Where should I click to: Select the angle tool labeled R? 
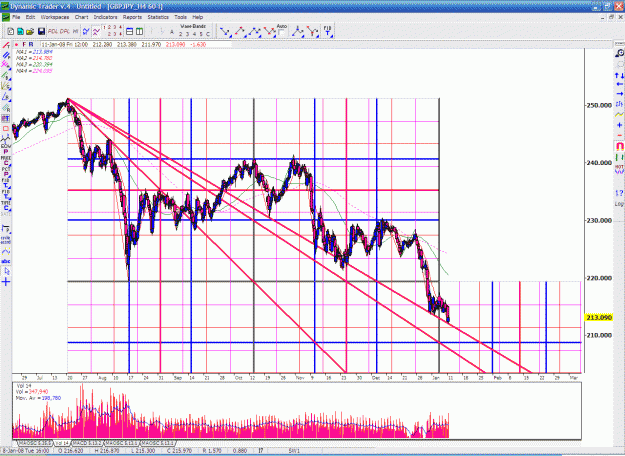point(6,97)
